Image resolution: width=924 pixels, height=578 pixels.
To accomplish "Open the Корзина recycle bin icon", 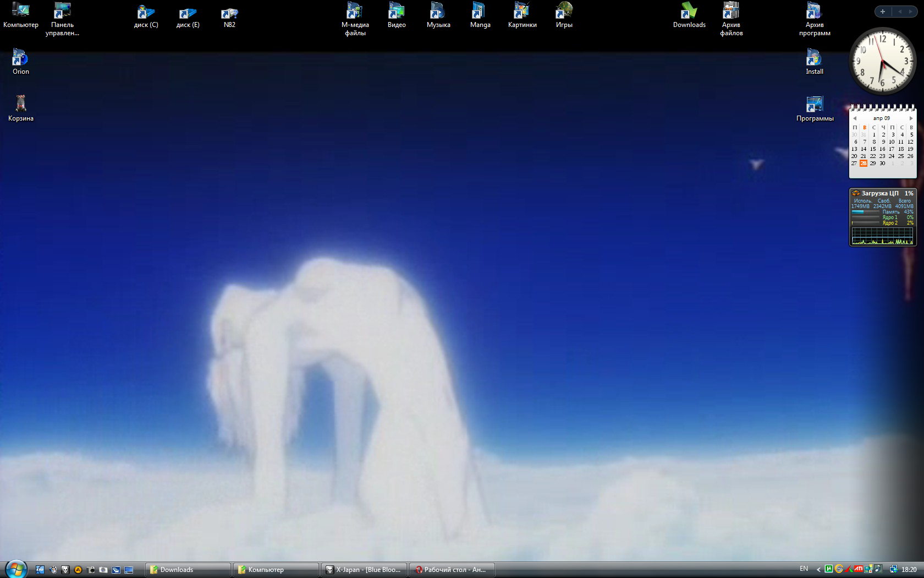I will point(21,108).
